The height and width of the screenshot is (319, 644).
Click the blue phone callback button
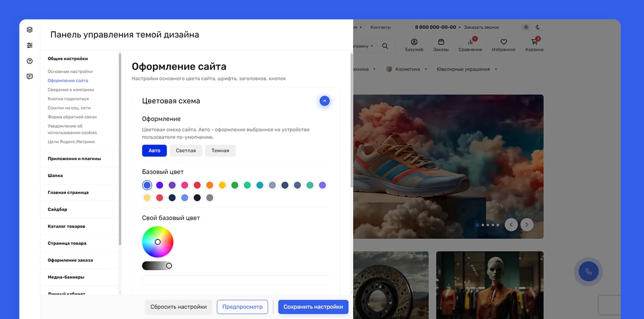[588, 271]
